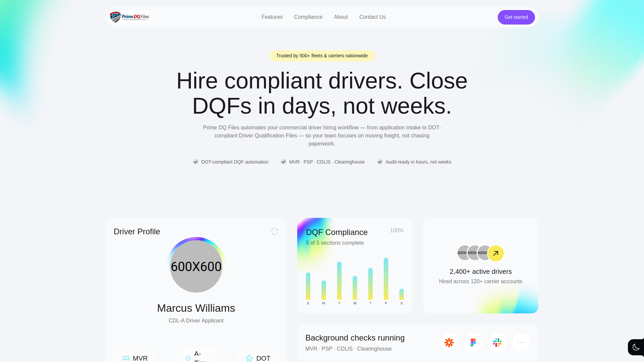
Task: Open the Compliance menu item
Action: tap(308, 17)
